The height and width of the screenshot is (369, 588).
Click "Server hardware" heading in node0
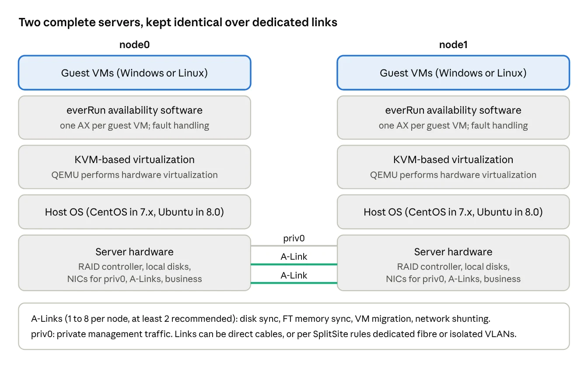134,252
